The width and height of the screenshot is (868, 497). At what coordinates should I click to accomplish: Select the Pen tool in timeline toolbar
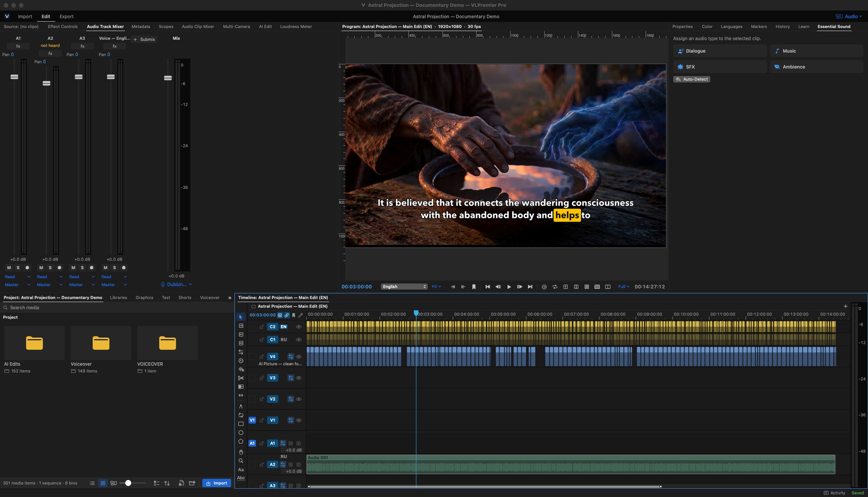[241, 406]
